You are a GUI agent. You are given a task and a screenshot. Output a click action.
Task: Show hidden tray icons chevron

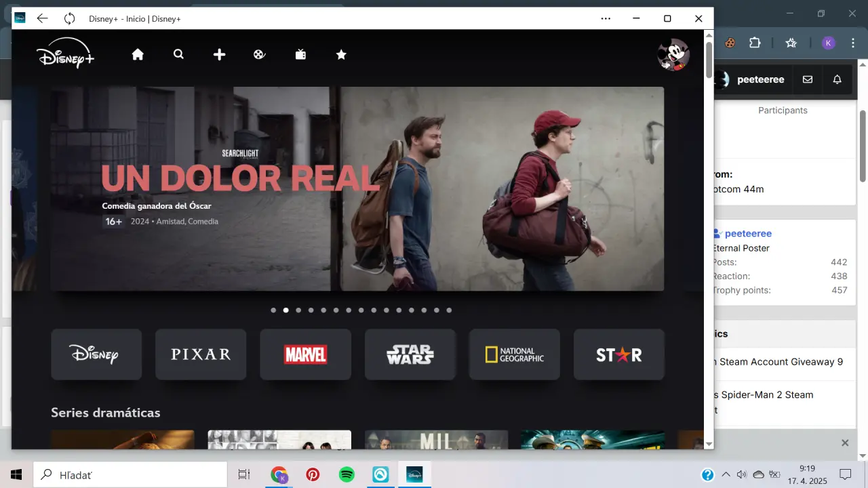coord(726,474)
